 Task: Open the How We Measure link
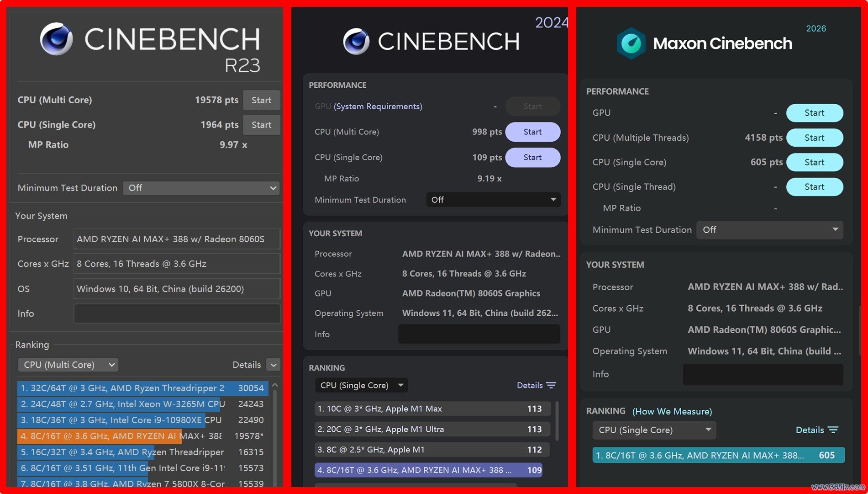tap(672, 411)
